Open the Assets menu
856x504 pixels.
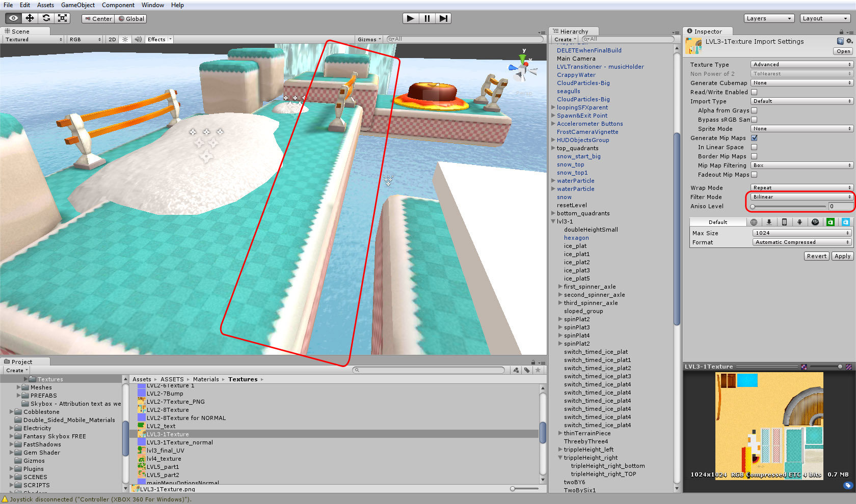click(45, 5)
